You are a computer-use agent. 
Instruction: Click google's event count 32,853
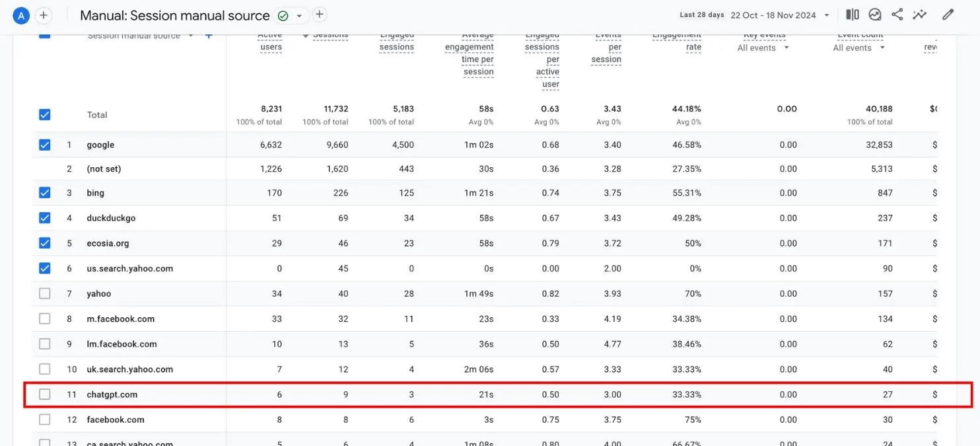(879, 145)
